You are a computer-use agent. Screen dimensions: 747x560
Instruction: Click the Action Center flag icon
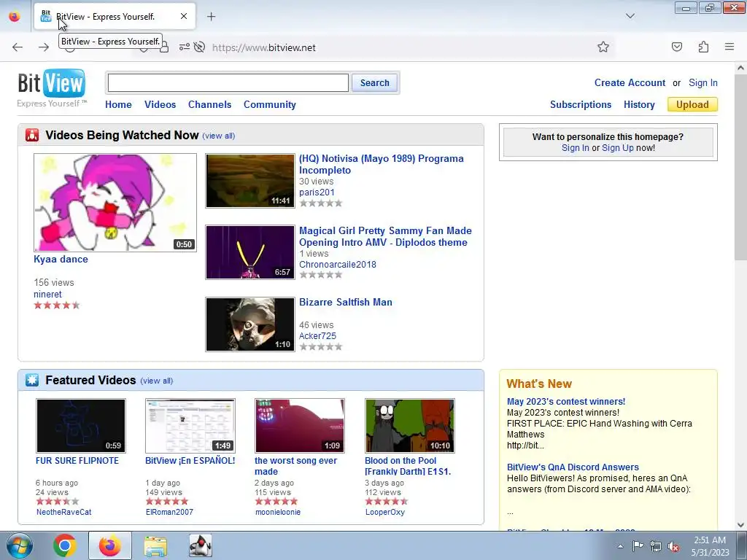(x=638, y=545)
